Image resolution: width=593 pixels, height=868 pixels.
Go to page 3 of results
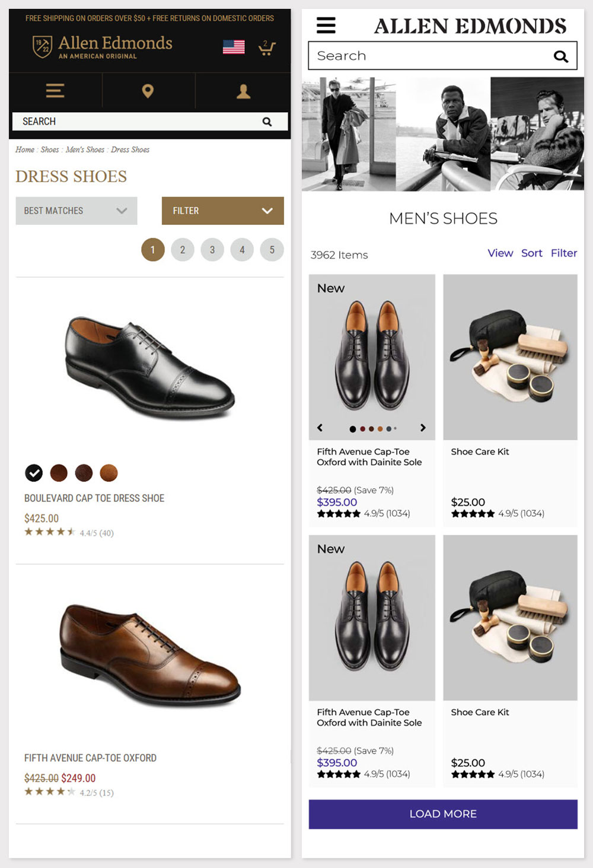[x=212, y=249]
